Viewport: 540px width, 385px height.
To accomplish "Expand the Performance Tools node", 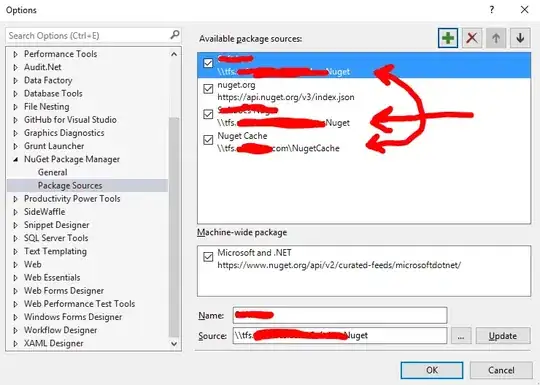I will [x=15, y=54].
